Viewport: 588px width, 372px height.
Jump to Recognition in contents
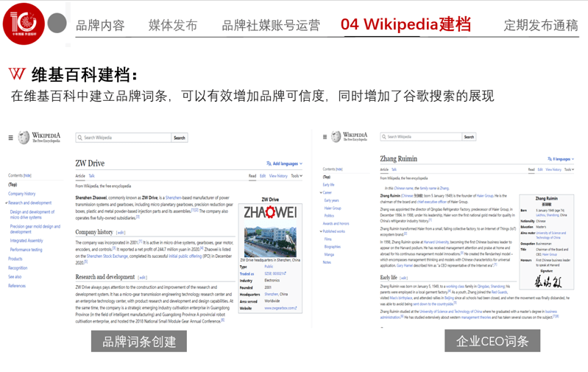(x=18, y=268)
